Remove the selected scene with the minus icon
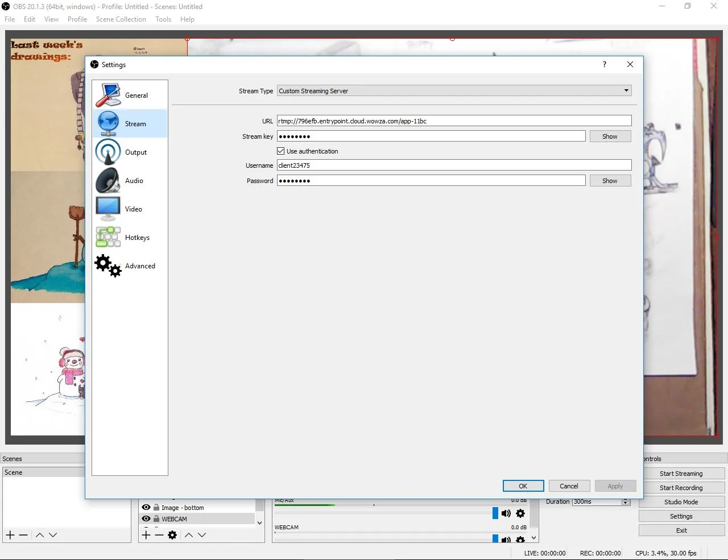728x560 pixels. (23, 535)
